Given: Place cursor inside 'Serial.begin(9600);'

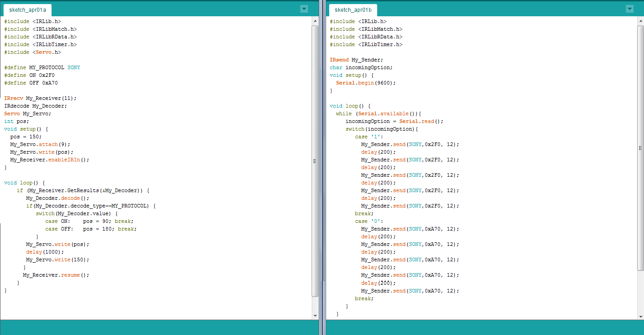Looking at the screenshot, I should tap(366, 82).
